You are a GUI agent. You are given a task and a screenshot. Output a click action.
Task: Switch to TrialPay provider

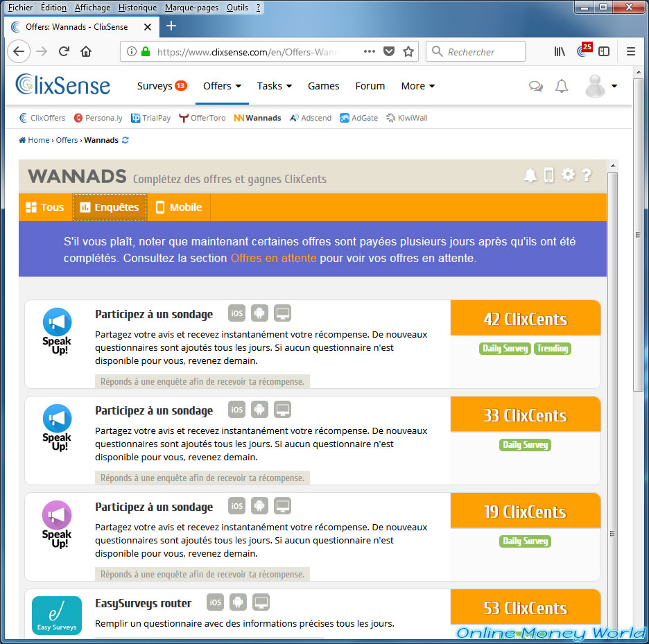(150, 118)
